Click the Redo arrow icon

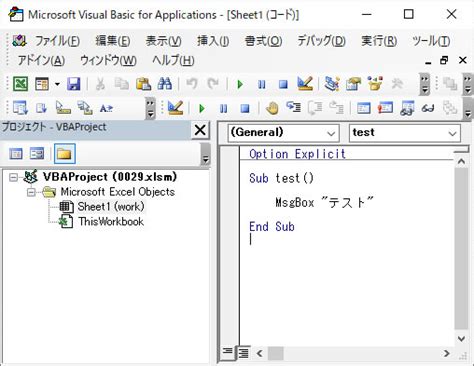pyautogui.click(x=213, y=84)
